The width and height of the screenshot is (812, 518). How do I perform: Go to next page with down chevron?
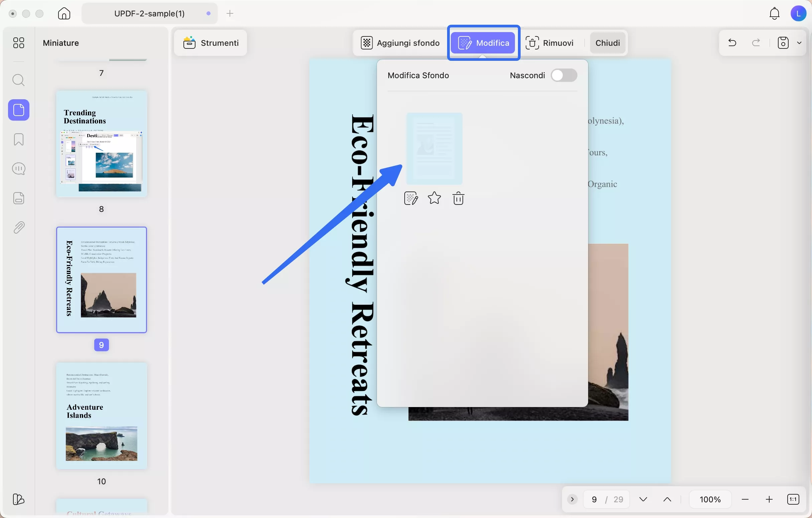coord(643,499)
